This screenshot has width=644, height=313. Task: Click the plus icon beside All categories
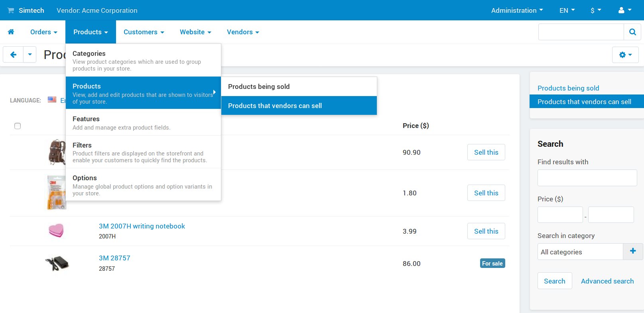pyautogui.click(x=633, y=251)
